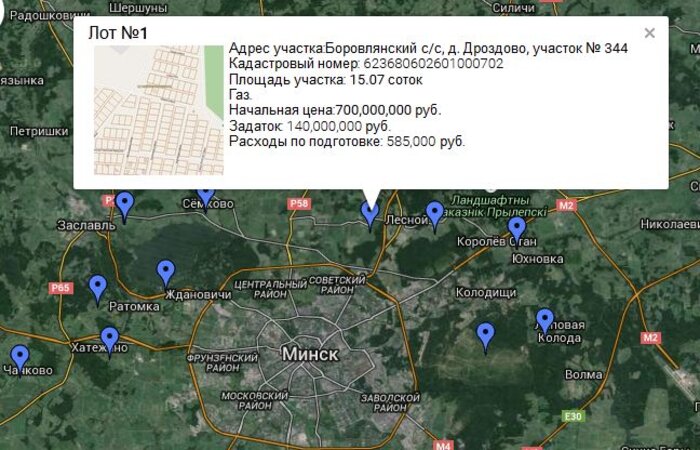Viewport: 700px width, 450px height.
Task: Click the marker at Королёв Стан
Action: click(x=516, y=230)
